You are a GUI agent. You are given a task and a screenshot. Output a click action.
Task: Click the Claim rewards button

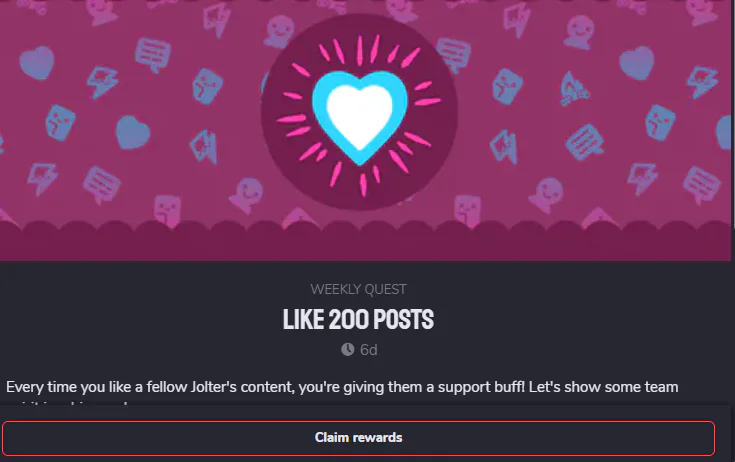358,438
